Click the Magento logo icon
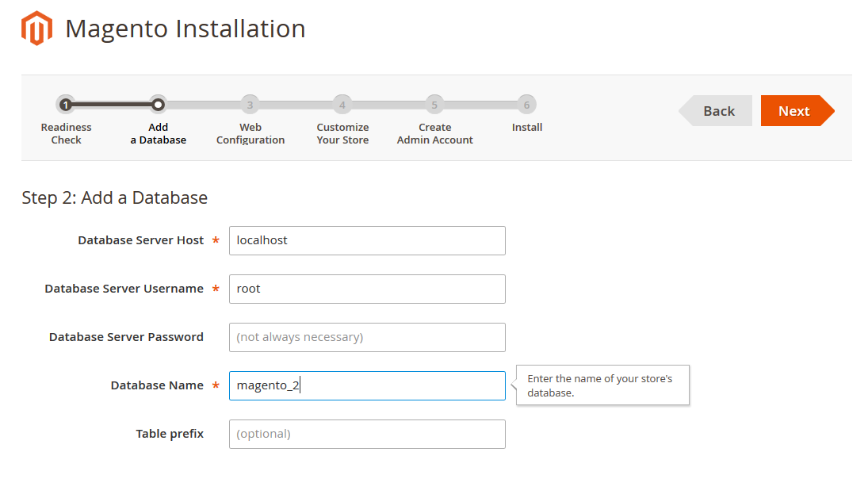 click(x=36, y=29)
